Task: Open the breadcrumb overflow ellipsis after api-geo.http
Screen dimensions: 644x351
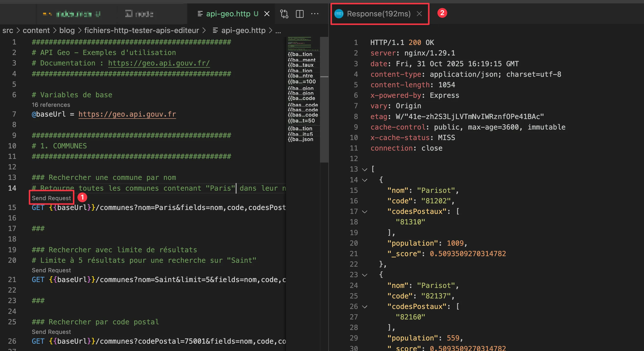Action: (278, 30)
